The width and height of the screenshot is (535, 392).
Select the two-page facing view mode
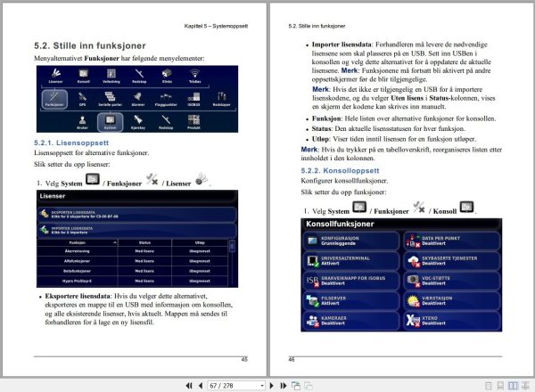click(513, 386)
